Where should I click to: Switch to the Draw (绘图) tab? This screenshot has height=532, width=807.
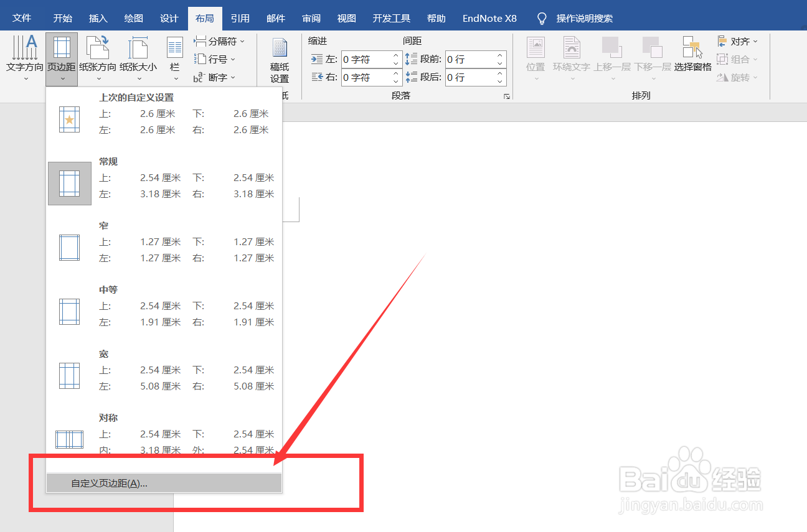(x=133, y=18)
